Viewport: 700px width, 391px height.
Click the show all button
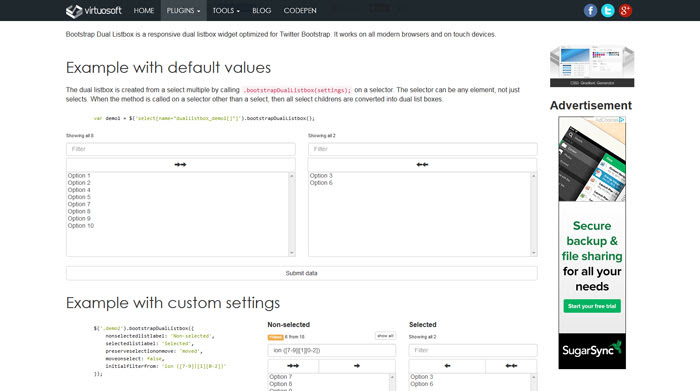(385, 336)
